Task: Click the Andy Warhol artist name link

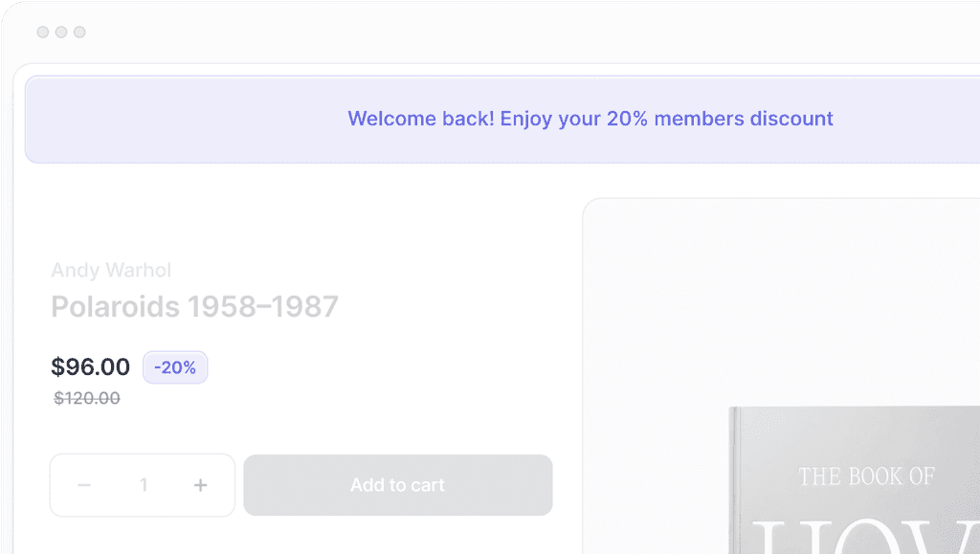Action: click(x=111, y=271)
